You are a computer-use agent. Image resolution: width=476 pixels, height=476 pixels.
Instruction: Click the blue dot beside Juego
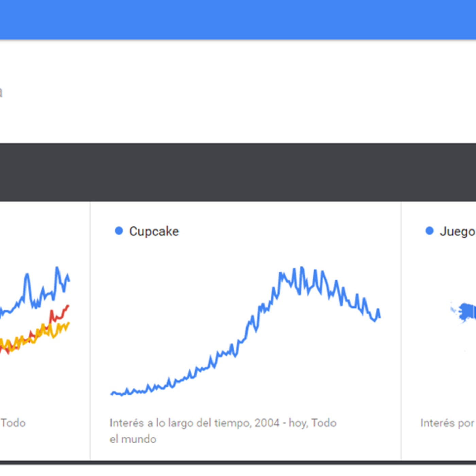[x=429, y=231]
